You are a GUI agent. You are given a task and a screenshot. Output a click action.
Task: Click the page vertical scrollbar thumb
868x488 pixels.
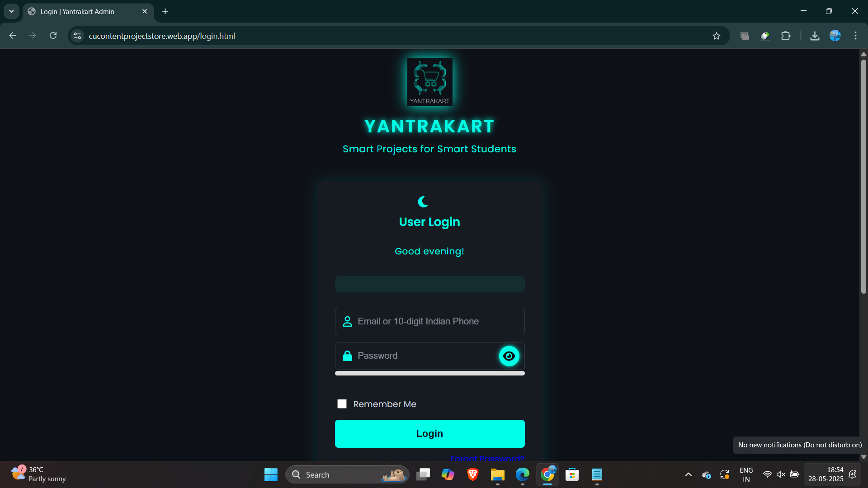[863, 176]
